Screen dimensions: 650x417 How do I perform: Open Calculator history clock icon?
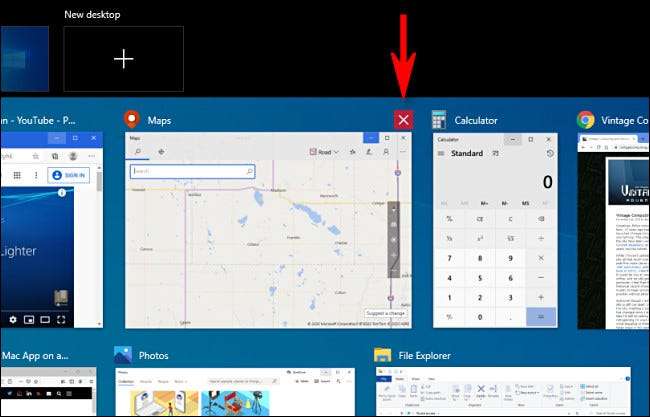[x=550, y=153]
